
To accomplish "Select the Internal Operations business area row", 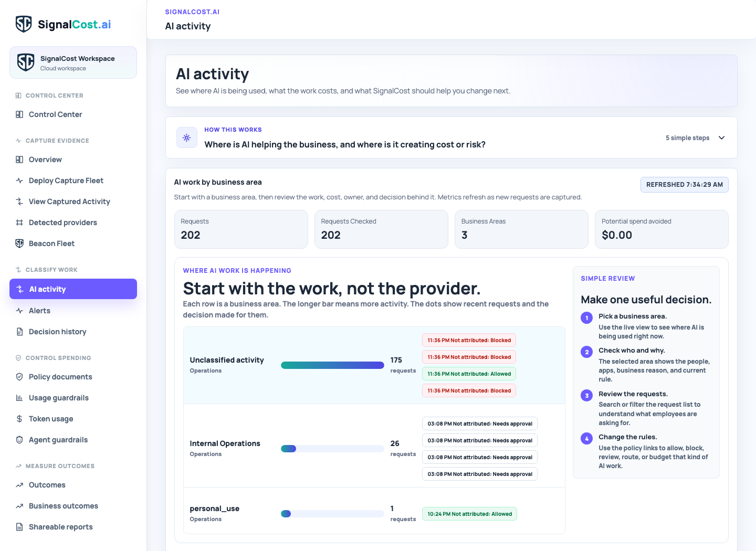I will tap(374, 446).
